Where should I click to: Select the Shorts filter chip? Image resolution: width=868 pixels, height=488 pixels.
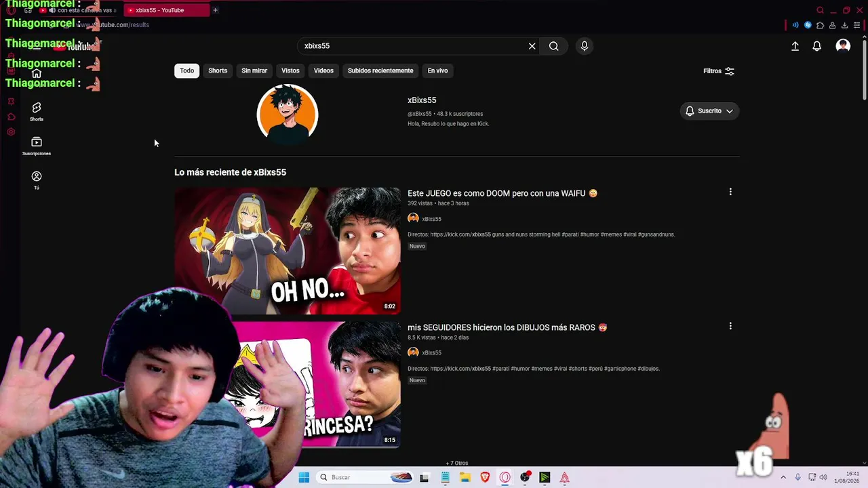218,70
